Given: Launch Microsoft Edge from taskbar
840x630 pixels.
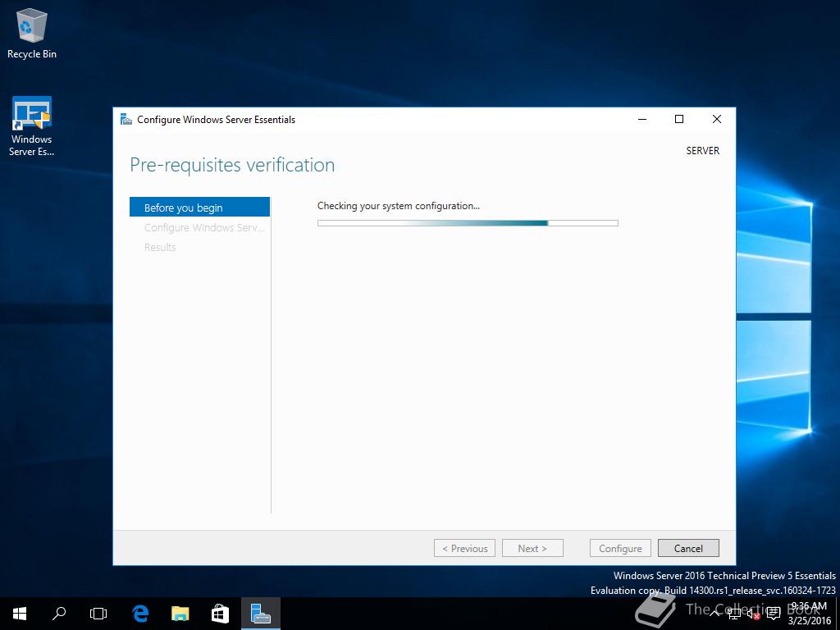Looking at the screenshot, I should (140, 614).
